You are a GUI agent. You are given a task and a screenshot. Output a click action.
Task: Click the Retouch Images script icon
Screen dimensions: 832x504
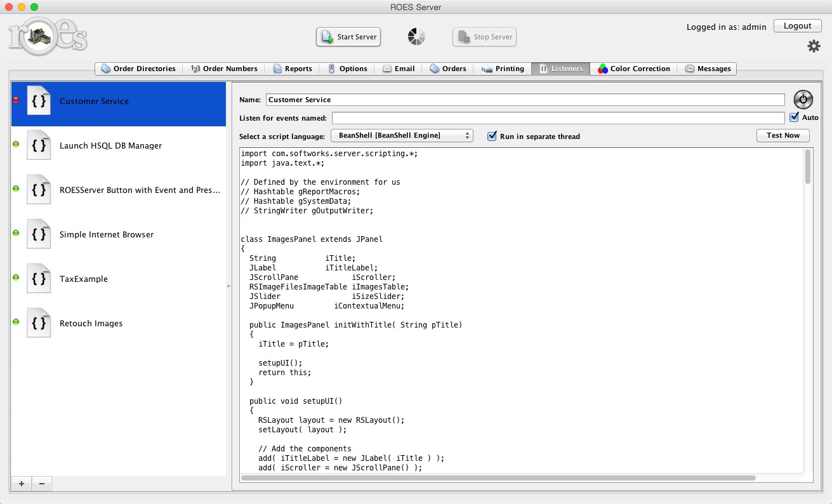coord(39,323)
